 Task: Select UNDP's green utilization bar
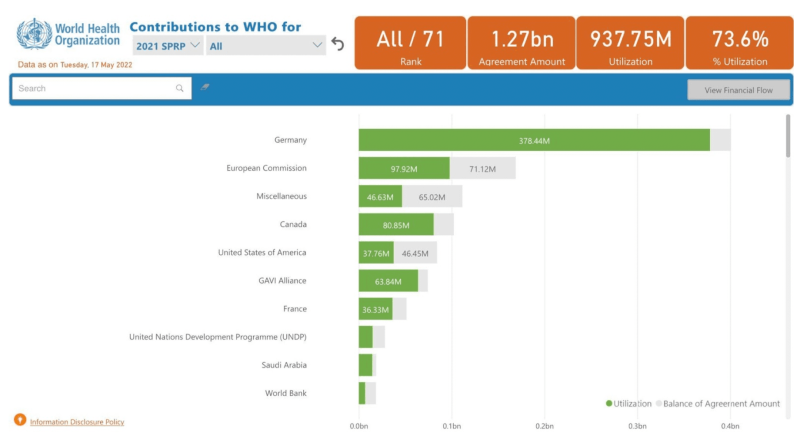(x=366, y=337)
